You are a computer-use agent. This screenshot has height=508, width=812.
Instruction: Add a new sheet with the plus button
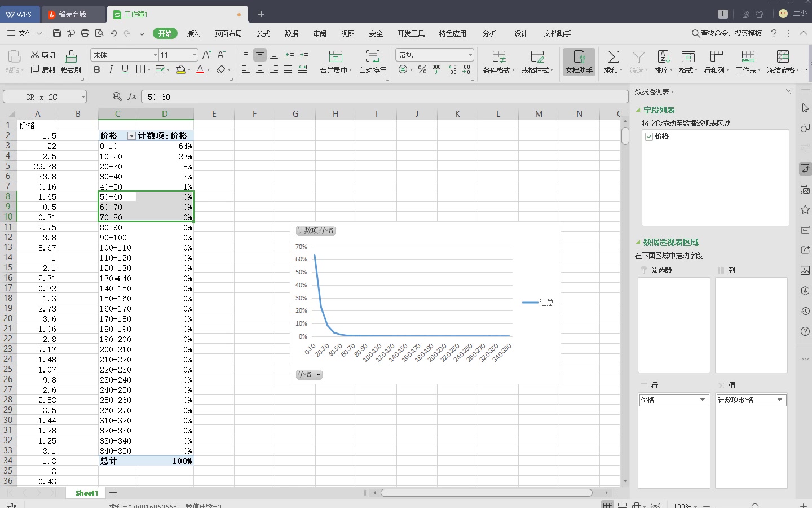pyautogui.click(x=113, y=493)
